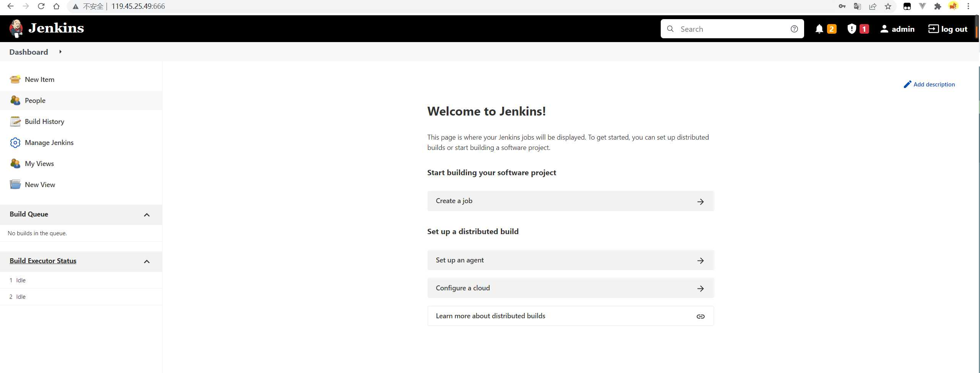The width and height of the screenshot is (980, 373).
Task: Click the saved password key icon
Action: (x=842, y=6)
